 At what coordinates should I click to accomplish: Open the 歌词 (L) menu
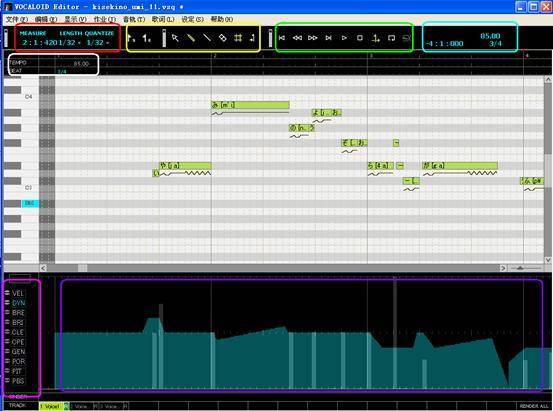coord(163,19)
